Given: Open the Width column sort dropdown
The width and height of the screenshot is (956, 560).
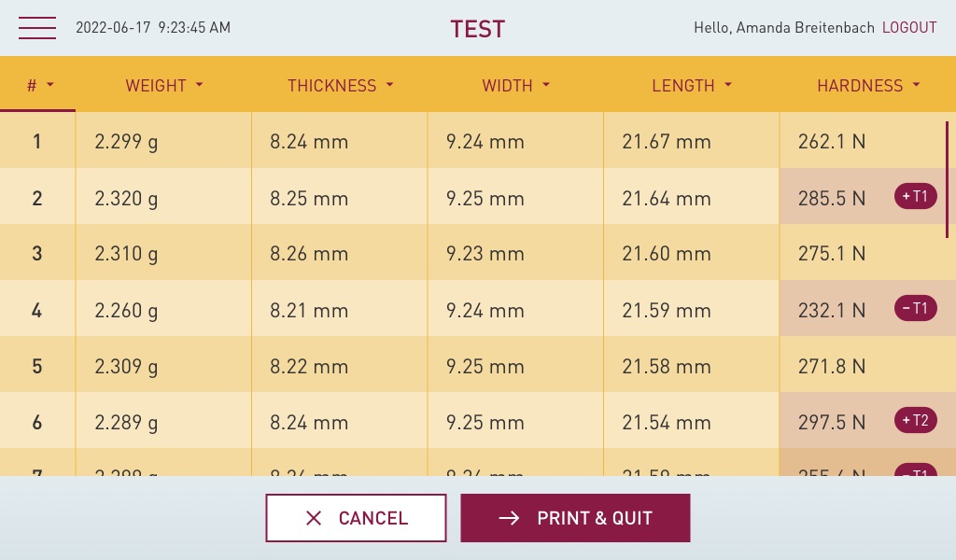Looking at the screenshot, I should pos(546,85).
